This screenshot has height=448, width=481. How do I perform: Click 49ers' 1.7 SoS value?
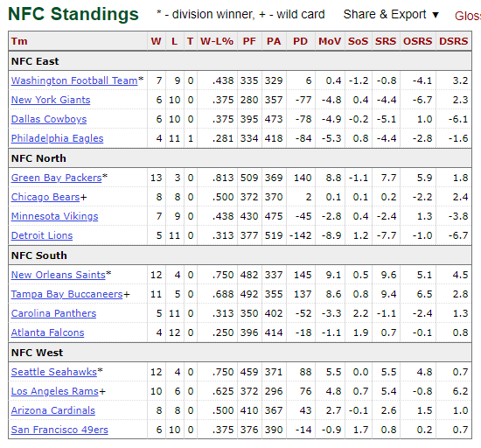358,430
